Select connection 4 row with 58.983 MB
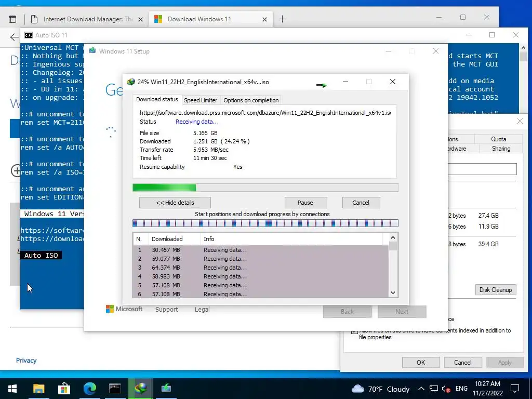The width and height of the screenshot is (532, 399). click(x=261, y=276)
